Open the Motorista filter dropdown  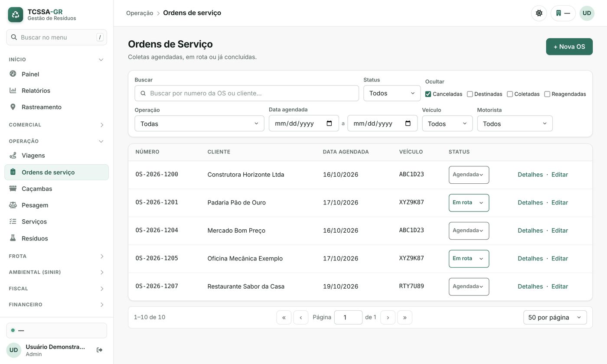(x=515, y=123)
